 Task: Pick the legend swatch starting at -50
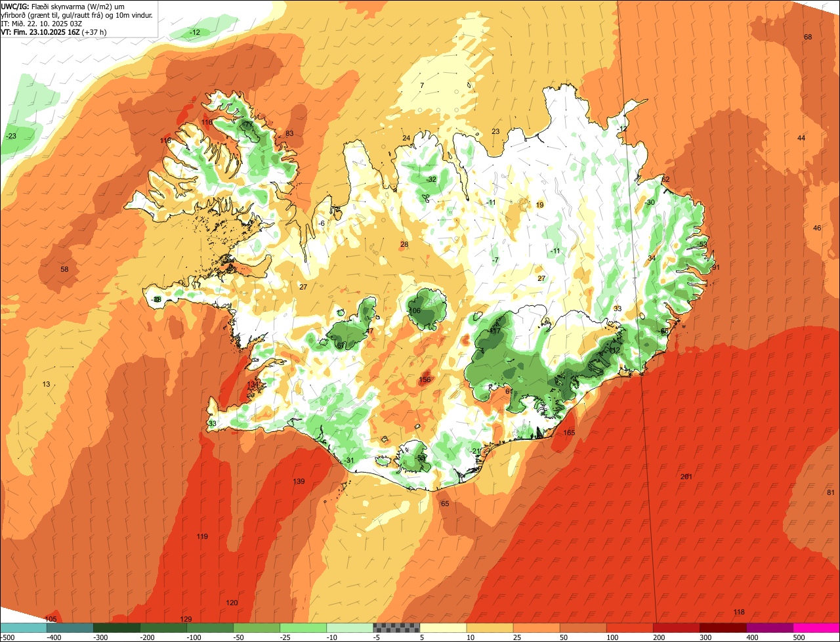coord(257,628)
